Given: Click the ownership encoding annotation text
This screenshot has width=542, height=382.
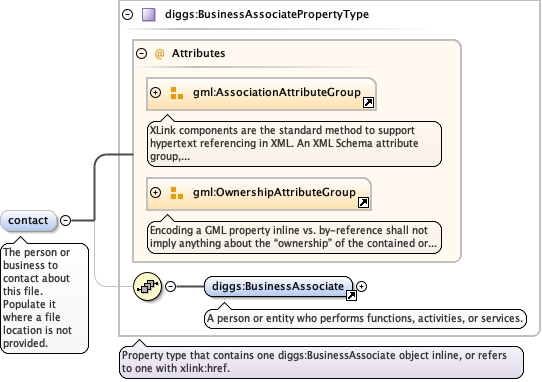Looking at the screenshot, I should coord(294,237).
